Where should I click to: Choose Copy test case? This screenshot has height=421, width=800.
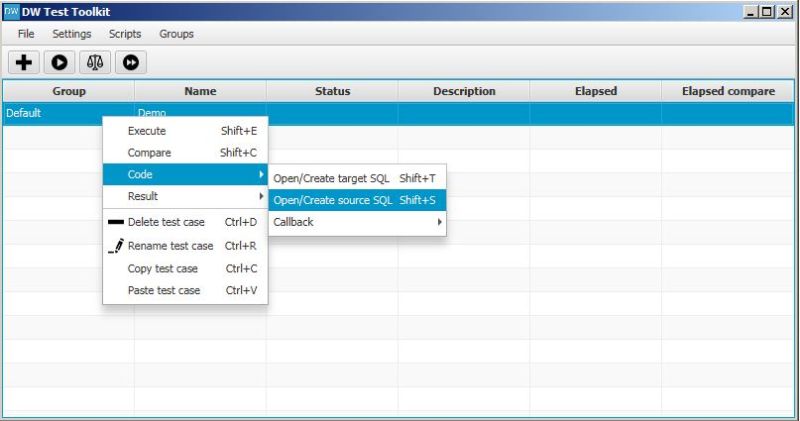[x=185, y=268]
